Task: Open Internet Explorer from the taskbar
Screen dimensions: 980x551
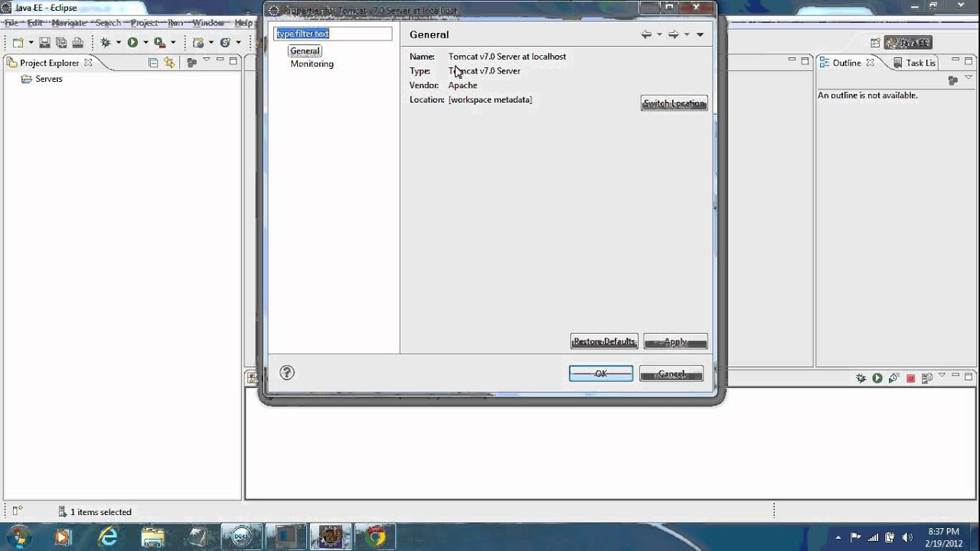Action: click(109, 536)
